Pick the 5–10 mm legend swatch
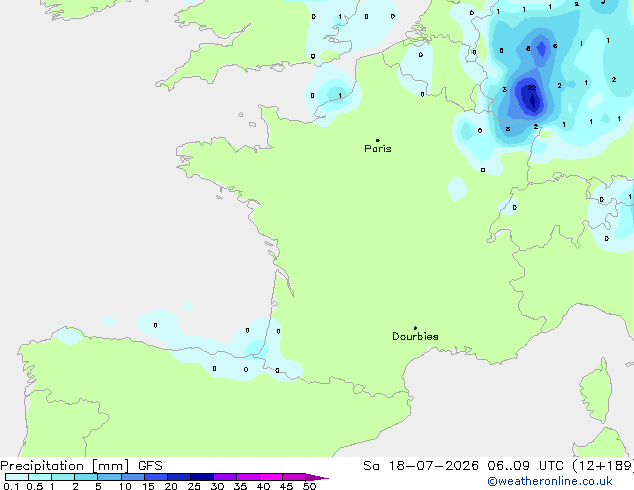 pos(109,477)
